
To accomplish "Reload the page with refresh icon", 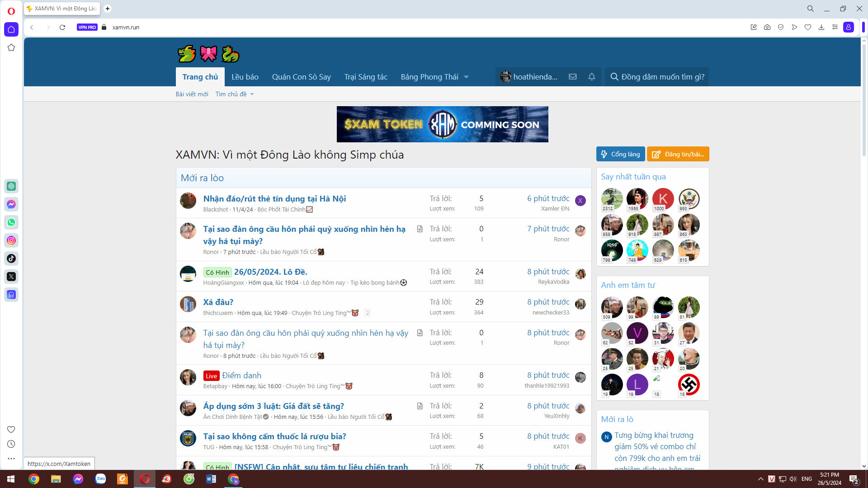I will 62,27.
